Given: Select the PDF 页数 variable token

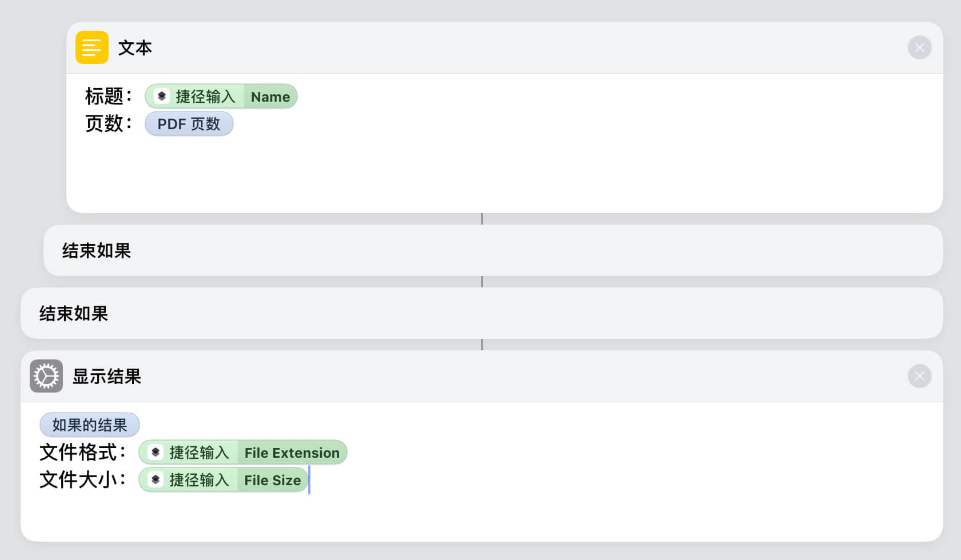Looking at the screenshot, I should click(x=189, y=124).
